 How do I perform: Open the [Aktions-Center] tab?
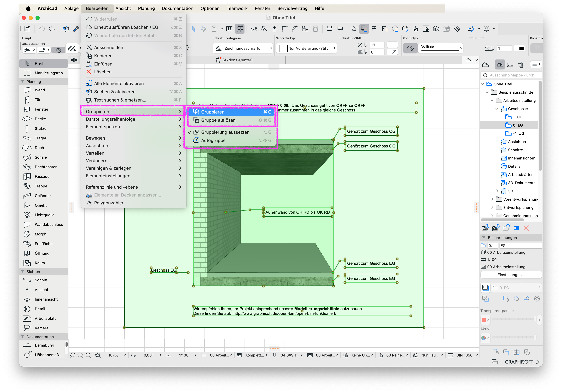point(234,60)
